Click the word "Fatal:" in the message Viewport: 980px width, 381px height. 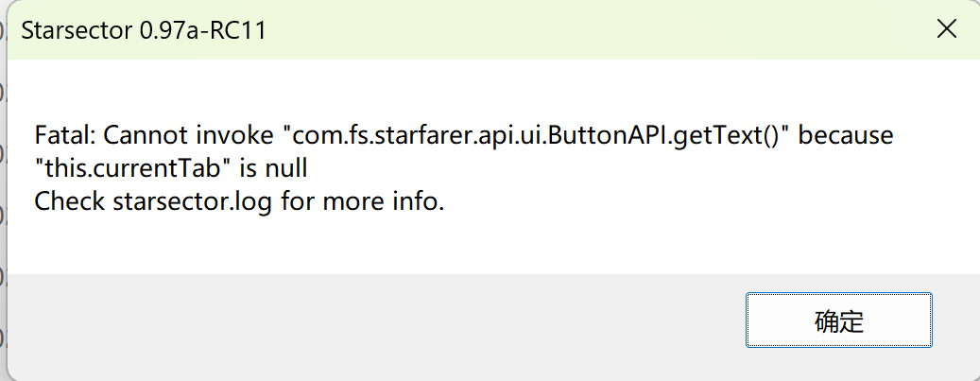point(64,135)
